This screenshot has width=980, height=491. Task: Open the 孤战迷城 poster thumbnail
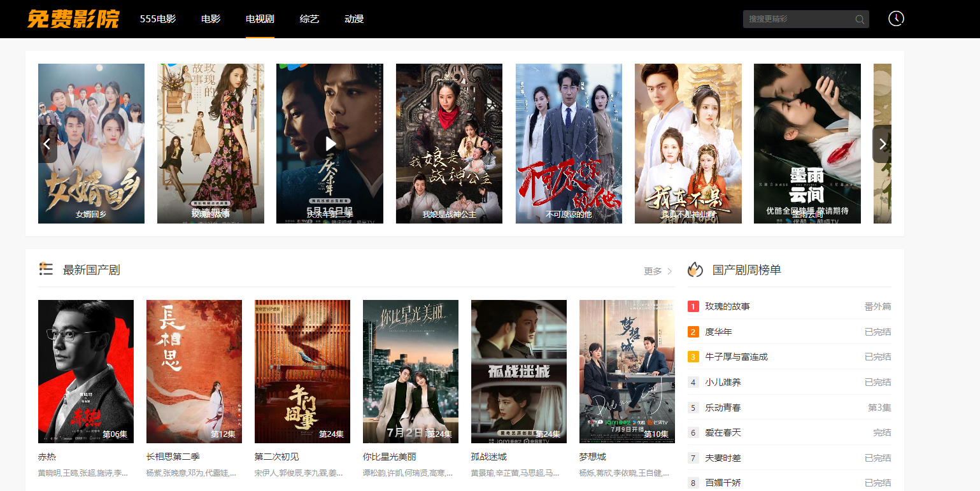[x=519, y=371]
